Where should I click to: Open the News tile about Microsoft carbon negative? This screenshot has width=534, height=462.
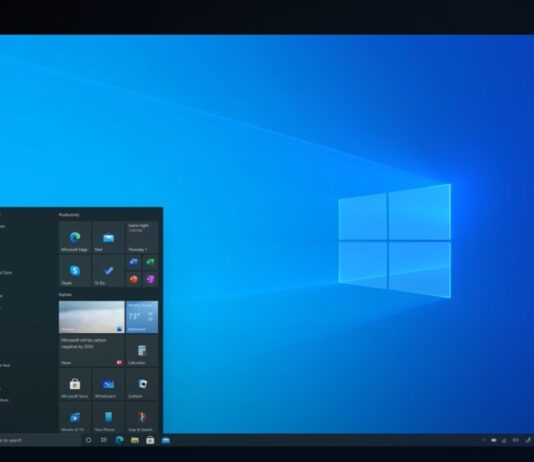(x=92, y=350)
